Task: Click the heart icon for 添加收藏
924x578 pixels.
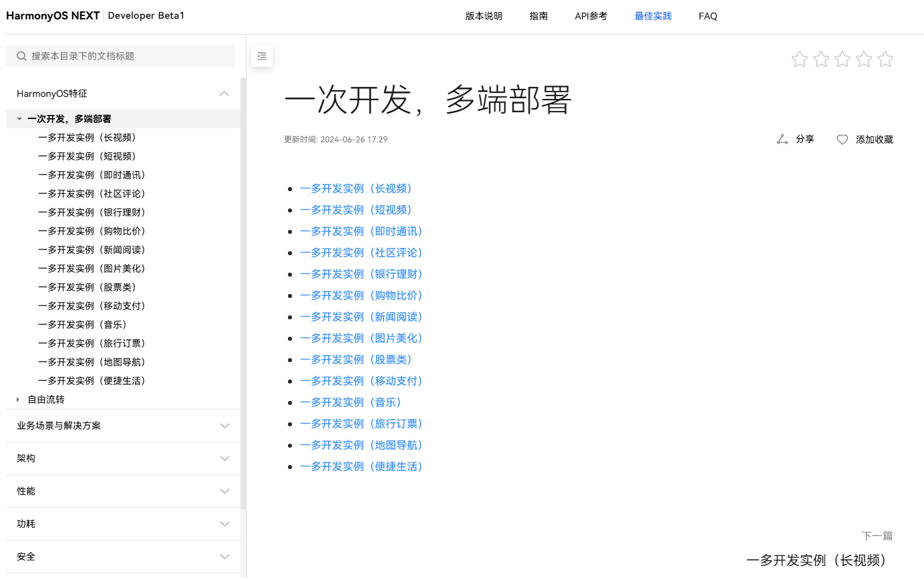Action: coord(842,140)
